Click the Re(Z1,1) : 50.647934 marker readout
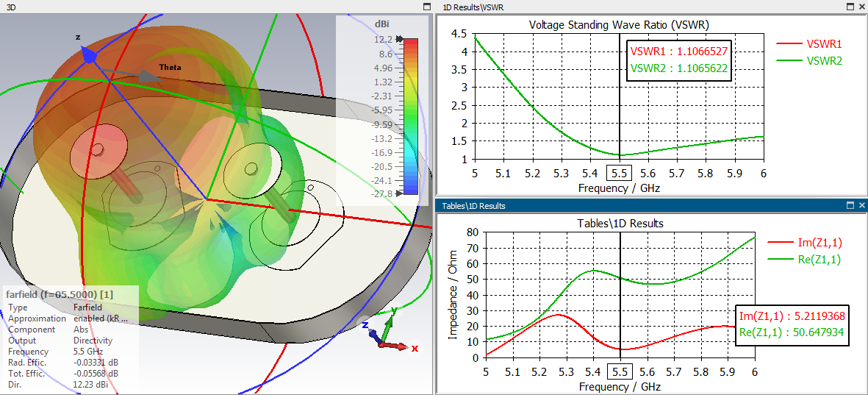Image resolution: width=868 pixels, height=395 pixels. click(792, 333)
